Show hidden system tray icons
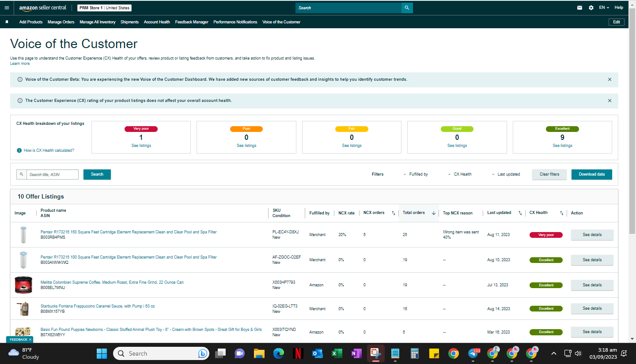Screen dimensions: 636x364 point(554,353)
